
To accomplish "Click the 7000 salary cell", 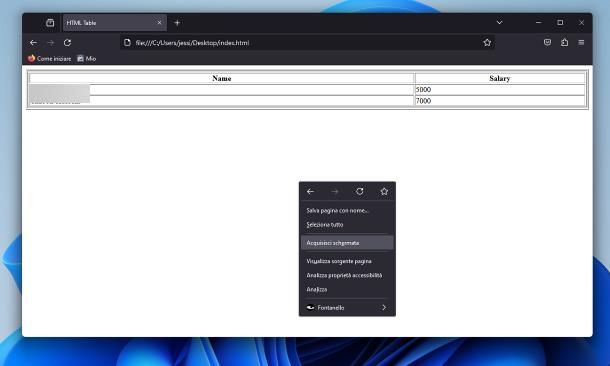I will (500, 101).
